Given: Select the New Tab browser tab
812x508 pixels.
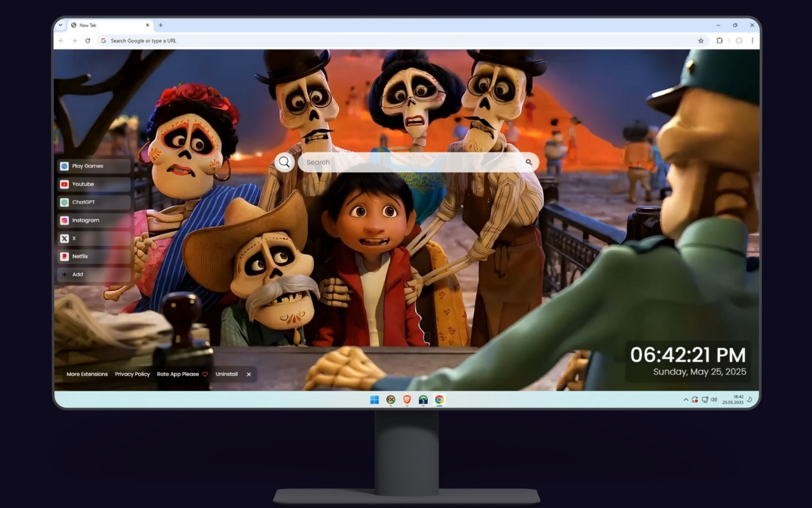Looking at the screenshot, I should [x=110, y=25].
